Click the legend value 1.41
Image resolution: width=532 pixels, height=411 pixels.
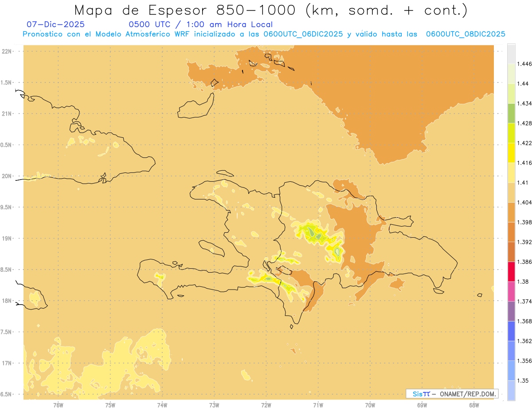(522, 183)
